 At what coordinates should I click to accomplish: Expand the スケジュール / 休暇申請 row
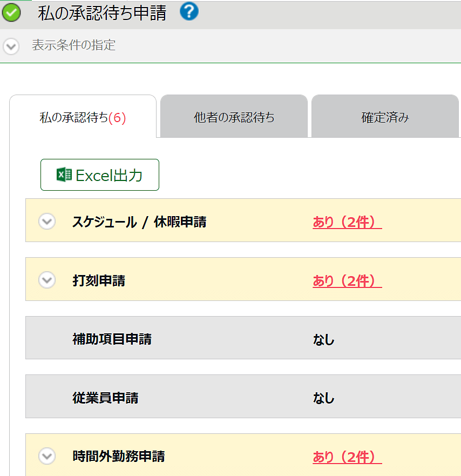[x=47, y=221]
